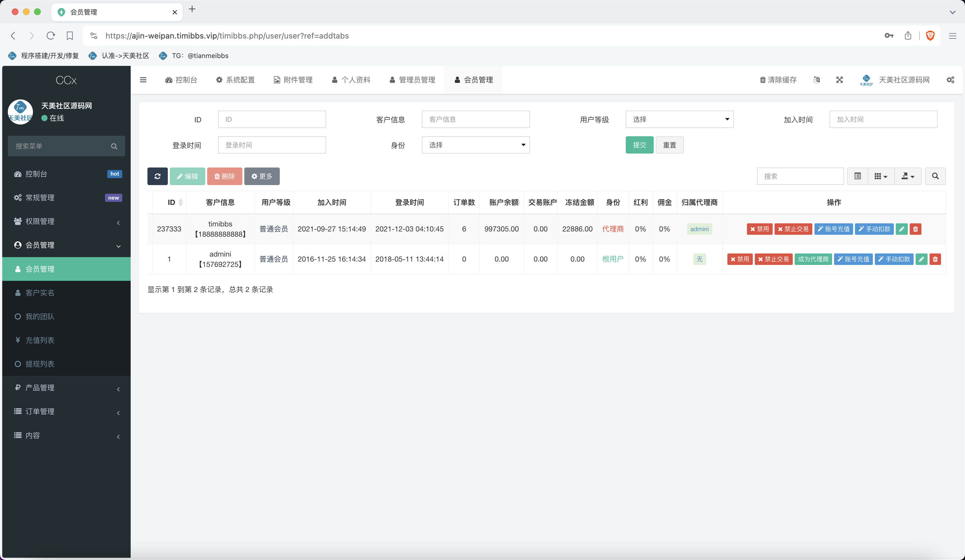Click green edit pencil for admini row
The height and width of the screenshot is (560, 965).
tap(921, 259)
